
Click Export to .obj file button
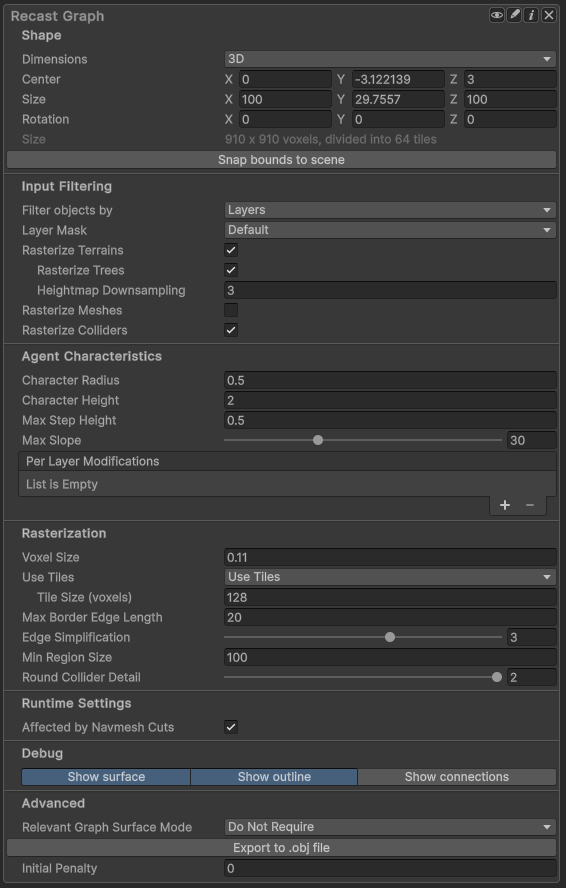(282, 848)
